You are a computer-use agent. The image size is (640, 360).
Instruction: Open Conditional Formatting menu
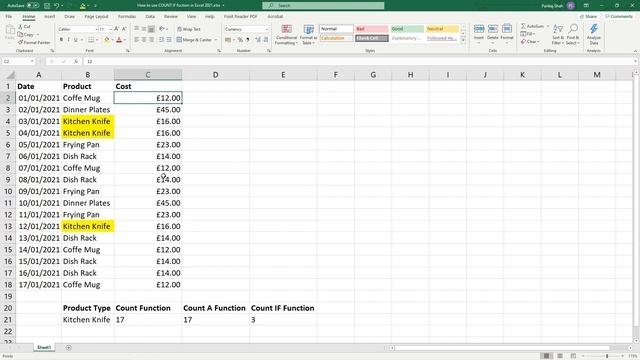click(x=287, y=35)
